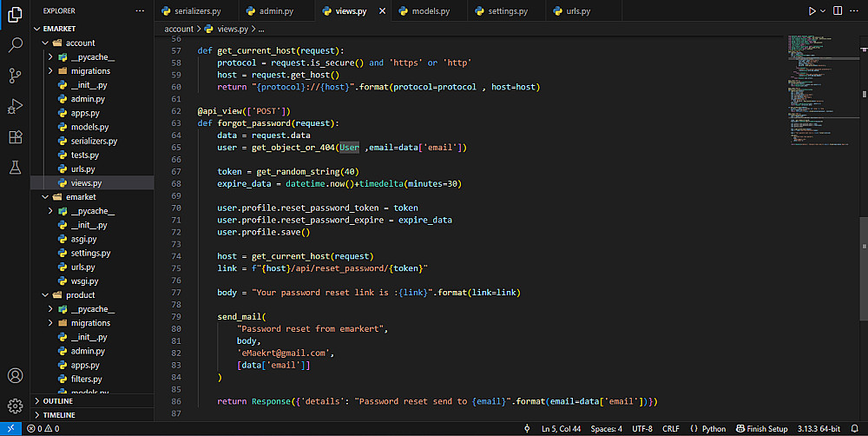The image size is (868, 436).
Task: Switch to the settings.py tab
Action: click(508, 11)
